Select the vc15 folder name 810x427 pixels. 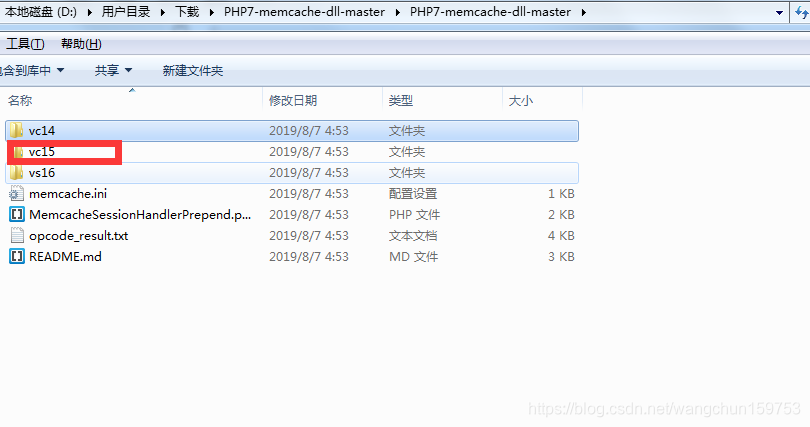[42, 152]
